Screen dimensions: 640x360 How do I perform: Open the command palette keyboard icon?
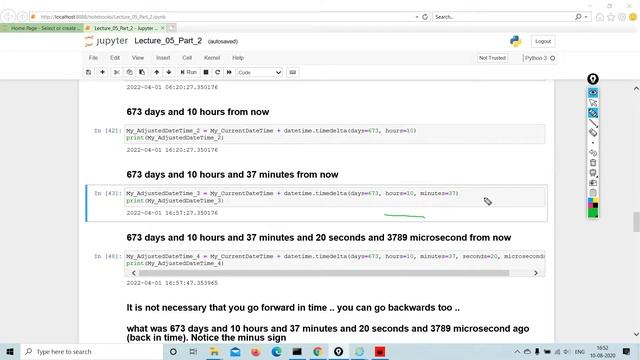pyautogui.click(x=293, y=72)
